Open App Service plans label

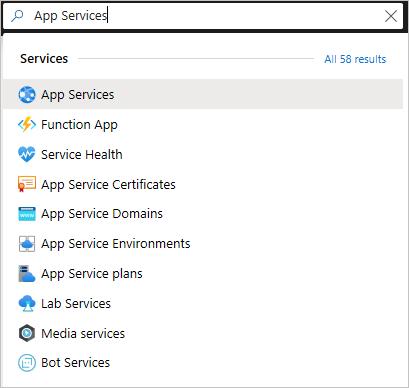click(x=92, y=274)
